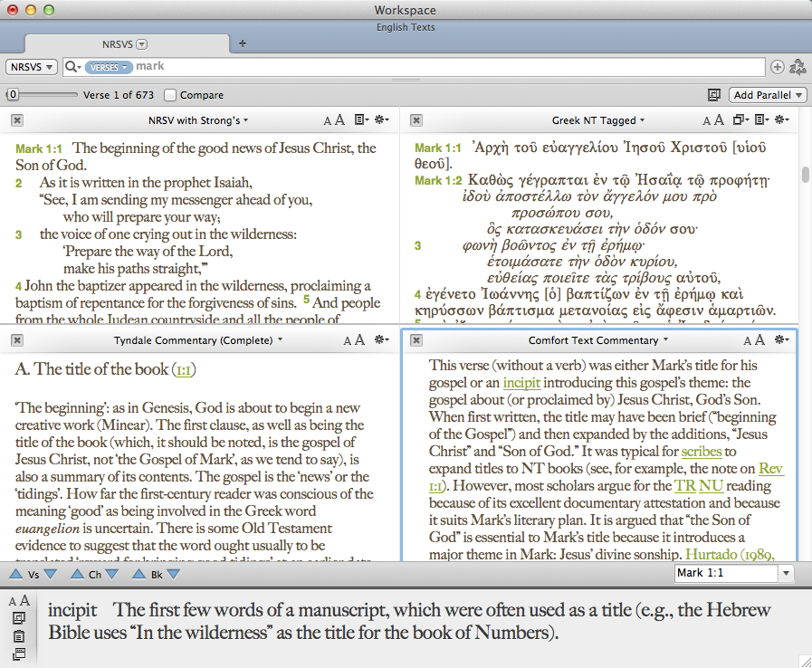This screenshot has height=668, width=812.
Task: Click the resize grip at bottom right corner
Action: (x=805, y=661)
